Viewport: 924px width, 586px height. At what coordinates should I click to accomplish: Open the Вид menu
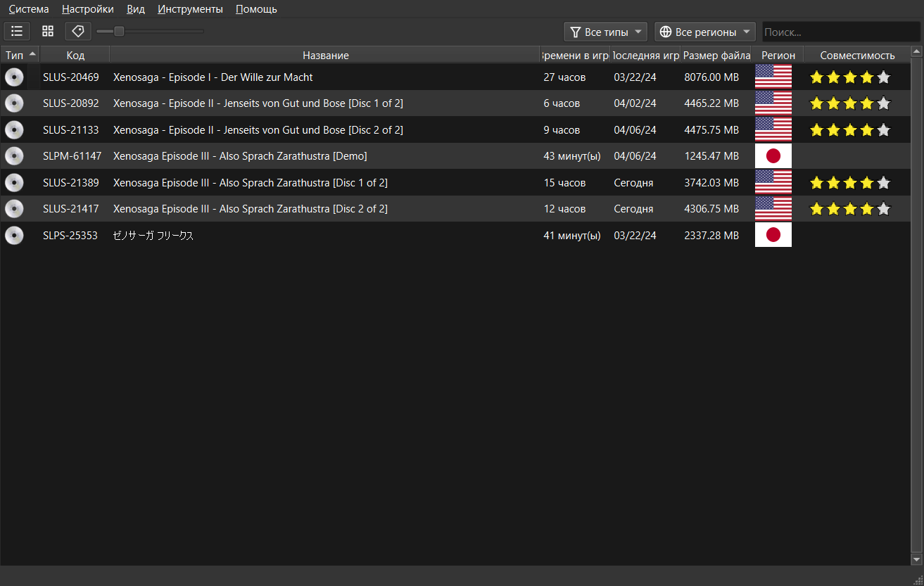pyautogui.click(x=136, y=9)
